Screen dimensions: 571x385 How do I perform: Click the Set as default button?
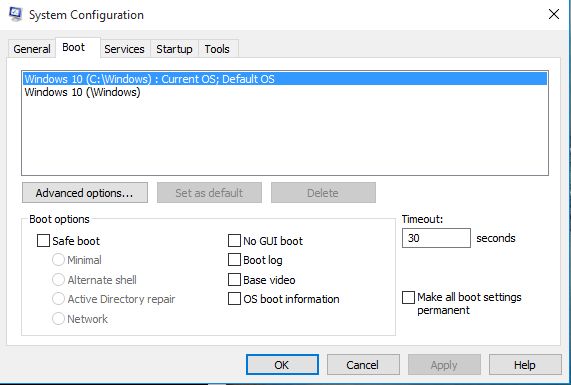(x=209, y=193)
